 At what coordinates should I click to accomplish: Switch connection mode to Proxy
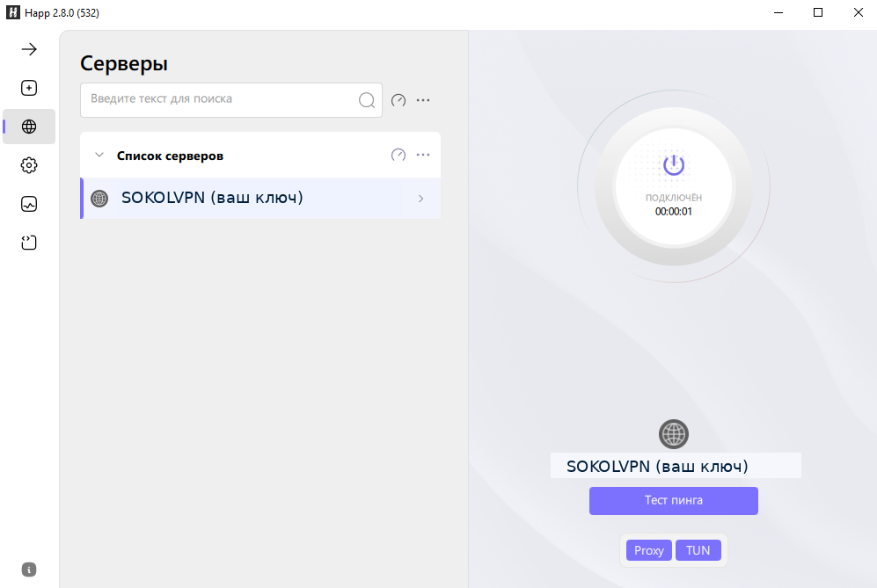(648, 549)
